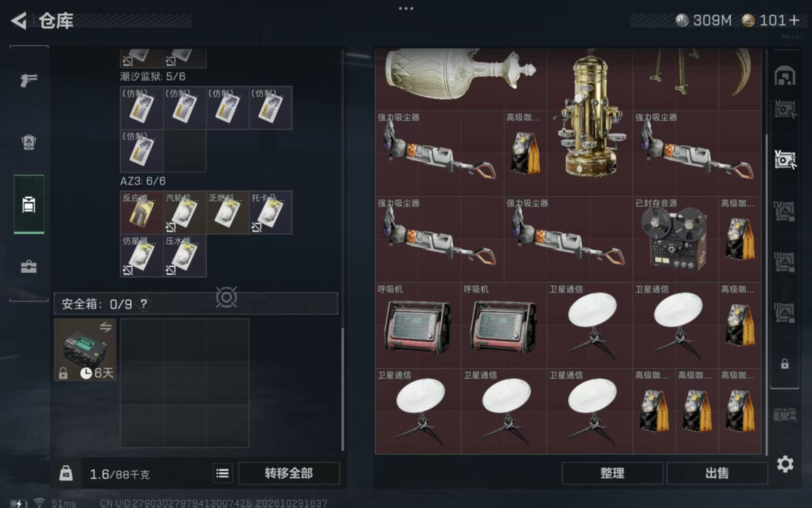Viewport: 812px width, 508px height.
Task: Select the 仿星器 keycard in AZ3
Action: [x=141, y=255]
